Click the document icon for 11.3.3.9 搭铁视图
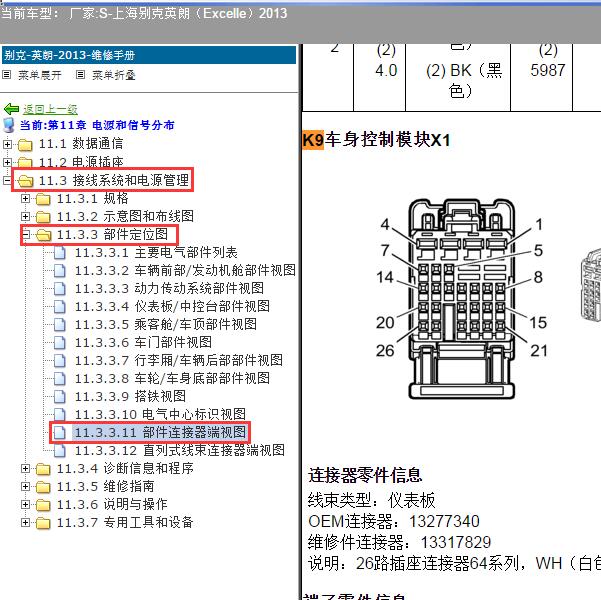 point(60,397)
